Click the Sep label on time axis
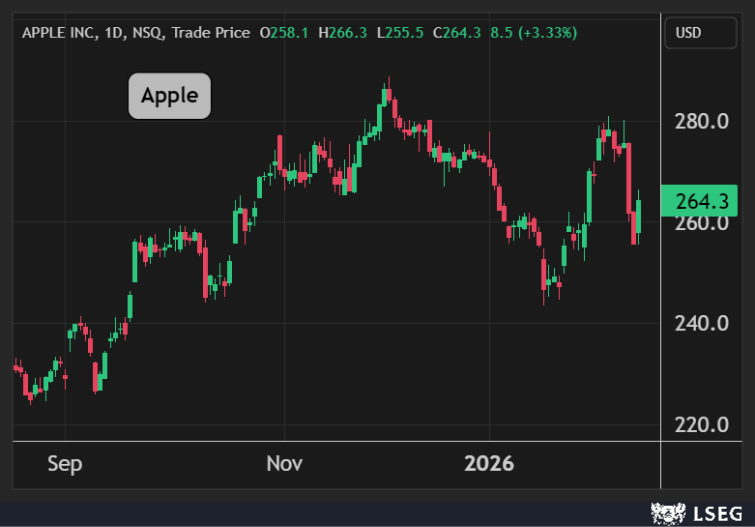 click(x=65, y=464)
